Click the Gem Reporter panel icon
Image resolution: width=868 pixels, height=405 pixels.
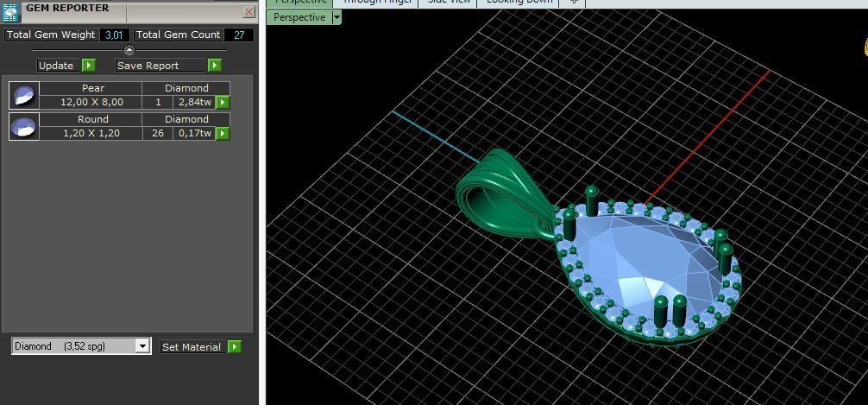[x=10, y=11]
